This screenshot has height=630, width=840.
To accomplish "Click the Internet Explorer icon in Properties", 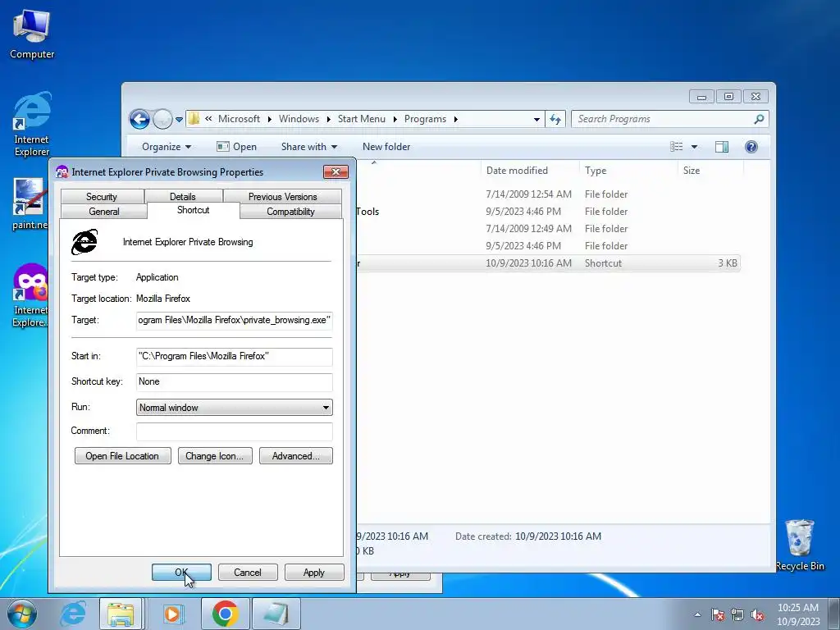I will 84,242.
